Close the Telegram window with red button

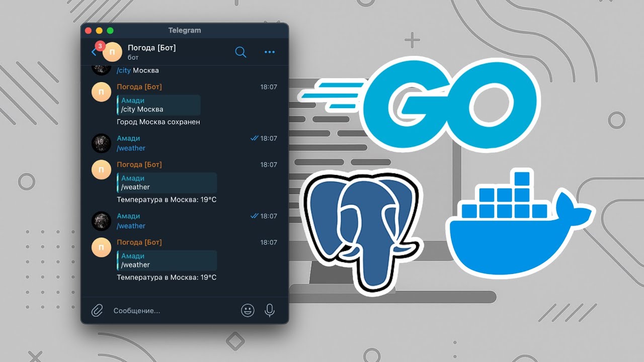pyautogui.click(x=89, y=30)
